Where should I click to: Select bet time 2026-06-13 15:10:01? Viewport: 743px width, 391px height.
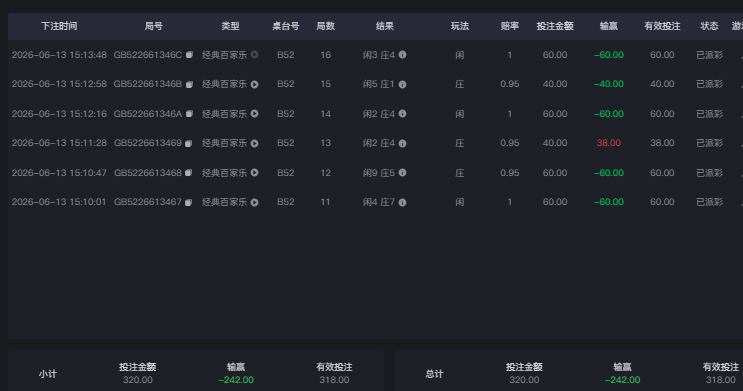tap(59, 202)
